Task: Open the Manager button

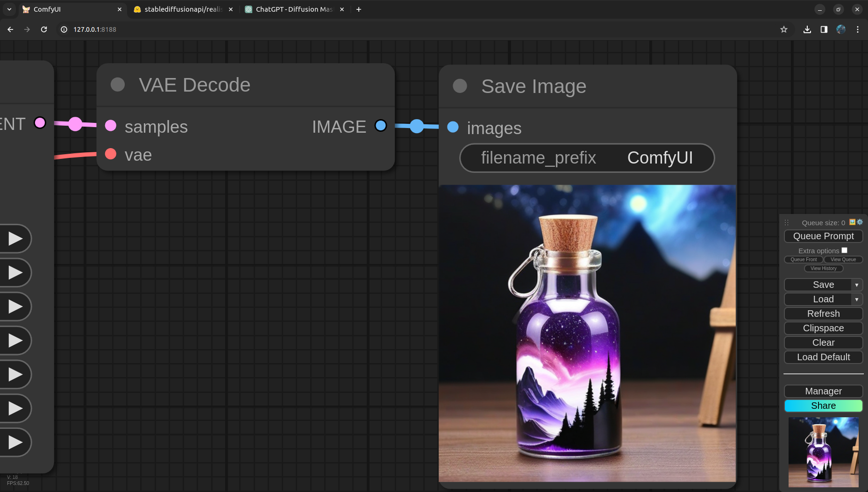Action: click(x=823, y=391)
